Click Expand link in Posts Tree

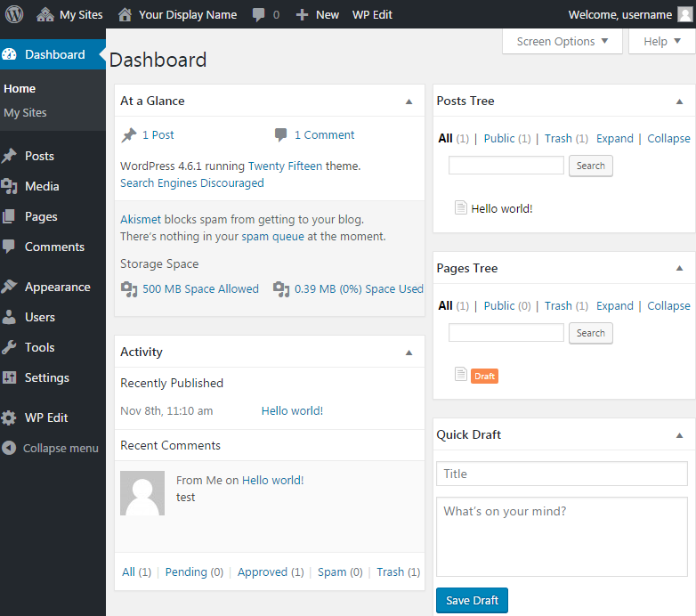tap(615, 139)
